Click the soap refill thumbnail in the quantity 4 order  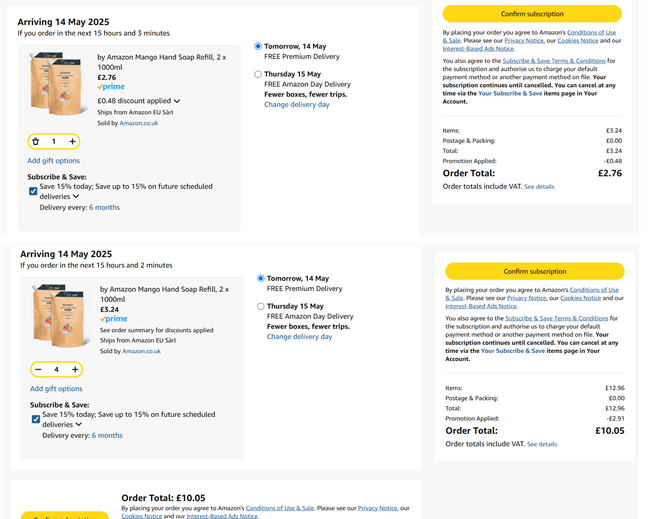click(61, 315)
